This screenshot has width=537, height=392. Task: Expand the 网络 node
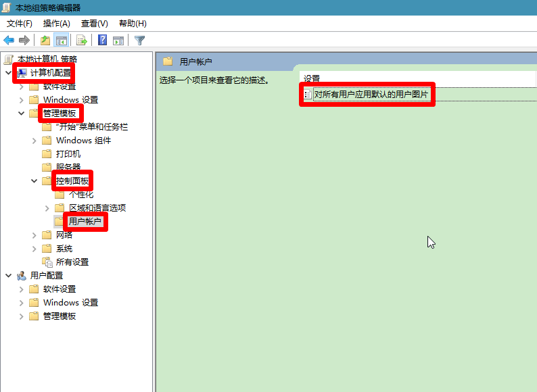34,235
